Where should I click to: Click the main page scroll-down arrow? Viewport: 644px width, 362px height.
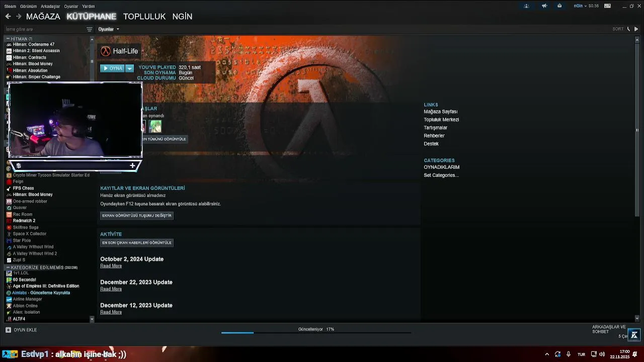[x=637, y=318]
